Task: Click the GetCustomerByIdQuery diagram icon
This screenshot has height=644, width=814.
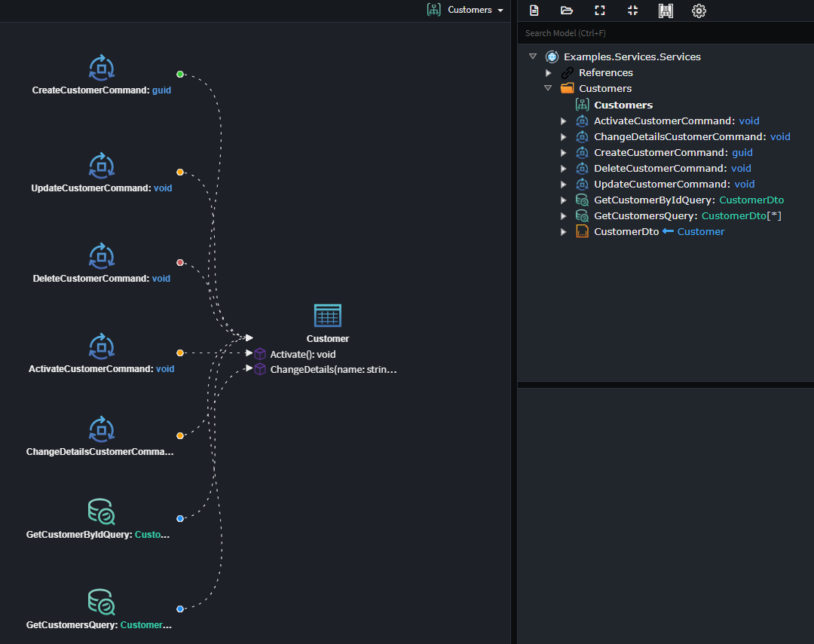Action: click(102, 512)
